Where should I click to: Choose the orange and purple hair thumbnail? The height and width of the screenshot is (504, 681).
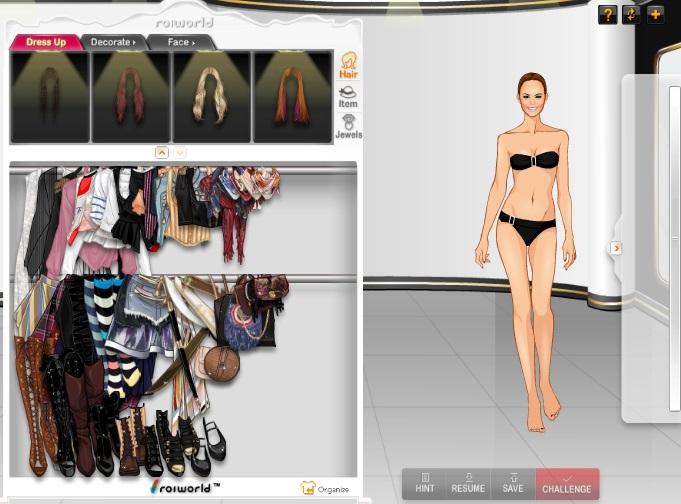tap(292, 96)
